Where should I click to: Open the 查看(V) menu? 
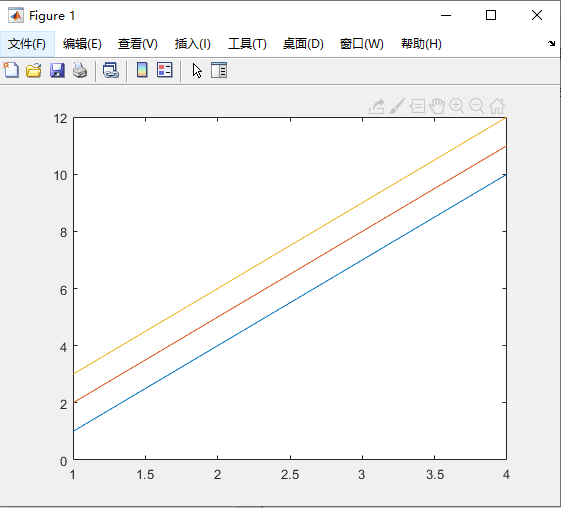click(x=138, y=44)
